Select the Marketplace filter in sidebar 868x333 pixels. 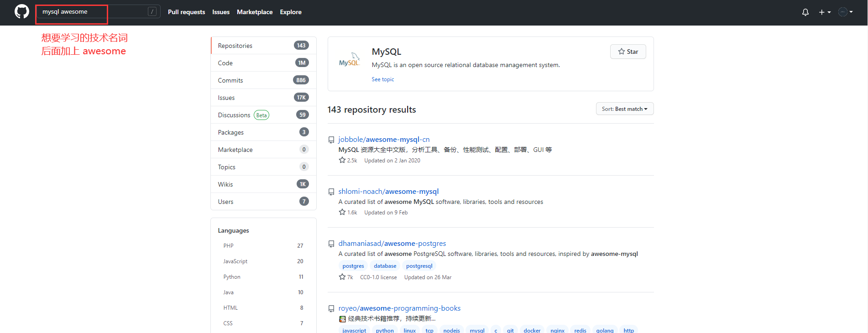pos(263,150)
